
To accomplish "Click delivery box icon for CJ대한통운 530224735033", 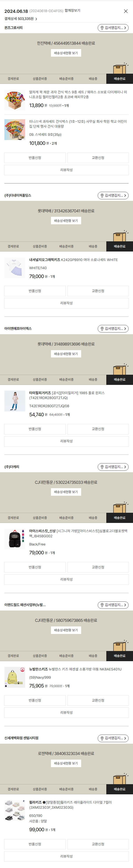I will [120, 507].
